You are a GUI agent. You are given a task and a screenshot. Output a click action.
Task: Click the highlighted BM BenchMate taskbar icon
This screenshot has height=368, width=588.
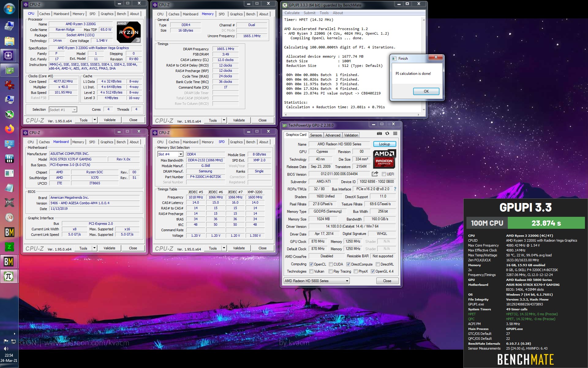pyautogui.click(x=9, y=262)
